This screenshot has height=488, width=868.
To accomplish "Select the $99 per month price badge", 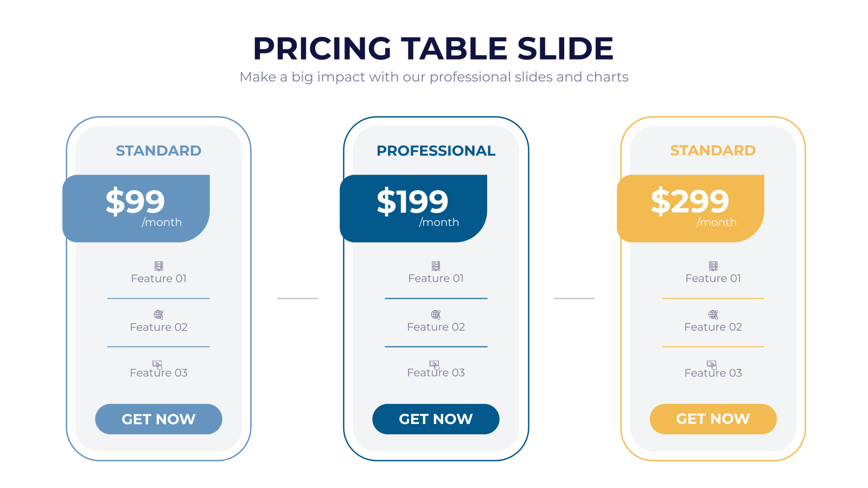I will pyautogui.click(x=136, y=208).
